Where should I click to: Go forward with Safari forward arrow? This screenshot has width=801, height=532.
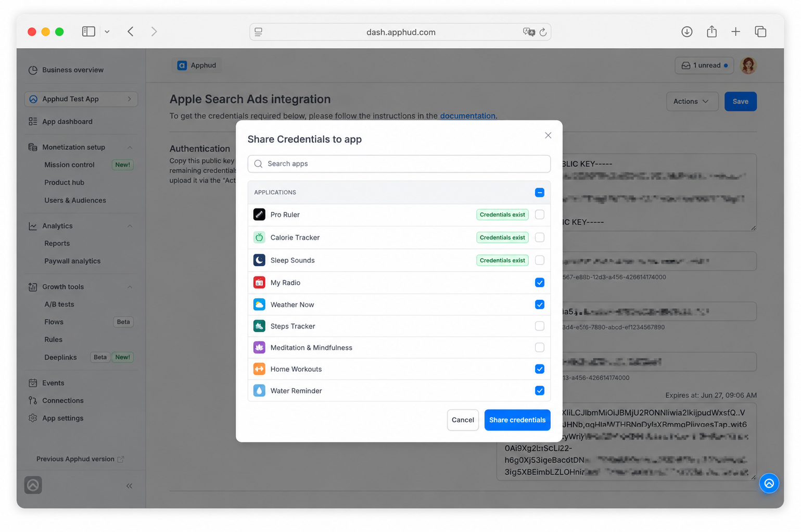pos(154,32)
